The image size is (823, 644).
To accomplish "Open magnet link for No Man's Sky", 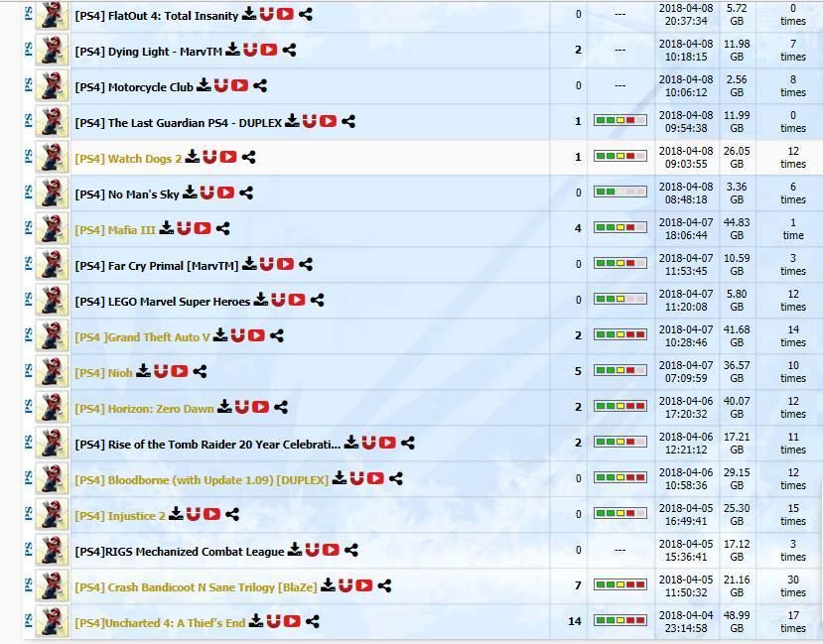I will click(x=206, y=193).
